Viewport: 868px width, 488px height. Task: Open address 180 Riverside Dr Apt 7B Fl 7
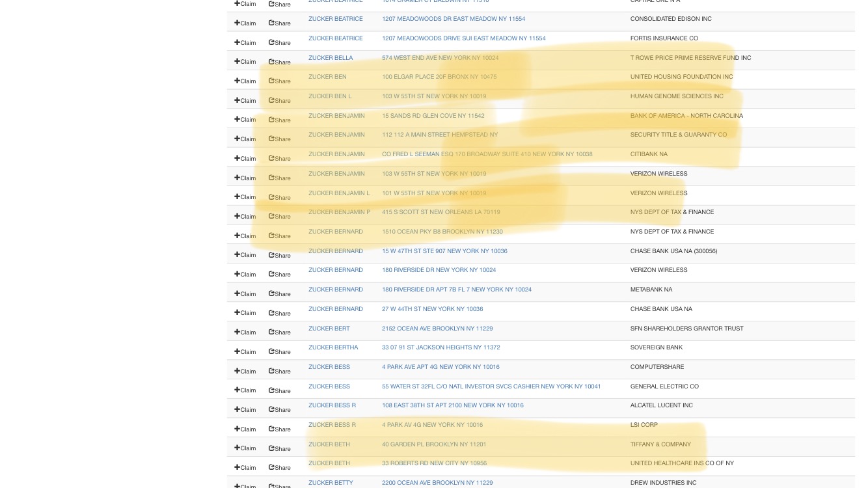(457, 290)
